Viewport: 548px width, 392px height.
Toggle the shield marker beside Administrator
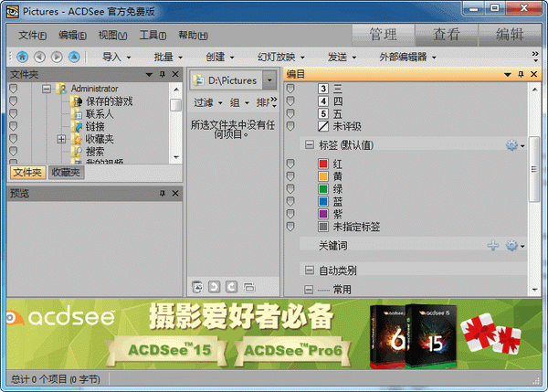pyautogui.click(x=14, y=89)
